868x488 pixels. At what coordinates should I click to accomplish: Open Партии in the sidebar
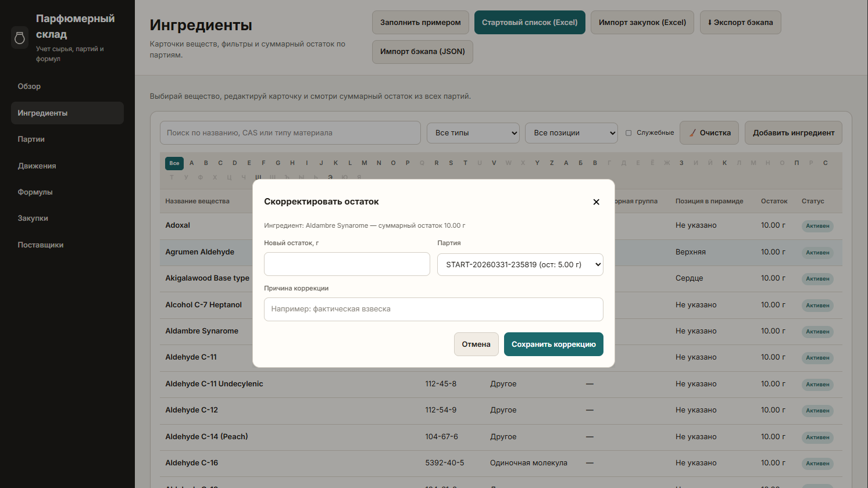point(31,139)
